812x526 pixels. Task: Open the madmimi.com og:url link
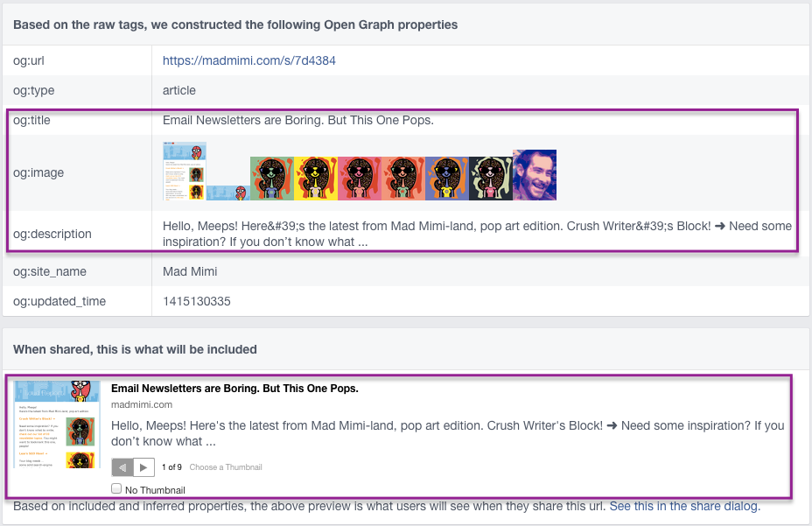(248, 60)
